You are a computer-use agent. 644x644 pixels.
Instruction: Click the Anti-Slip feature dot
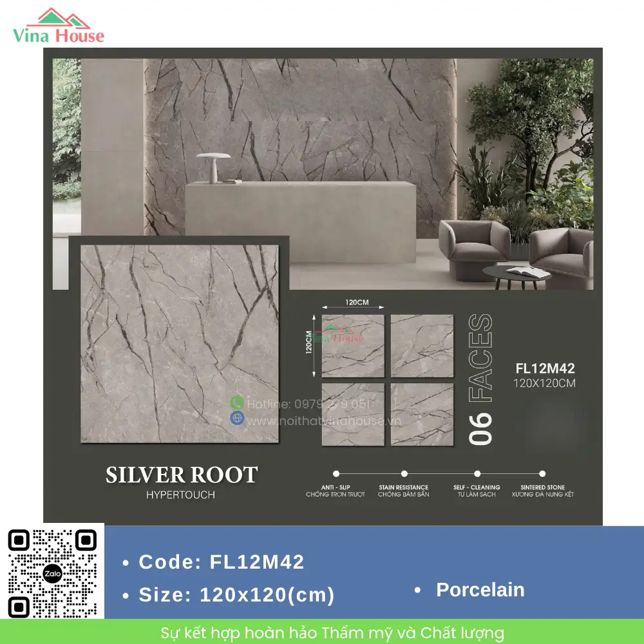pyautogui.click(x=336, y=473)
